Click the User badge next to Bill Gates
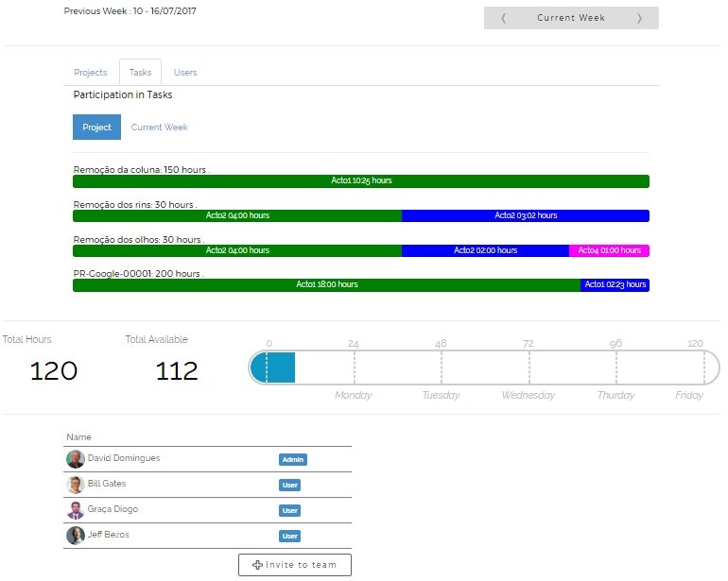 [289, 485]
